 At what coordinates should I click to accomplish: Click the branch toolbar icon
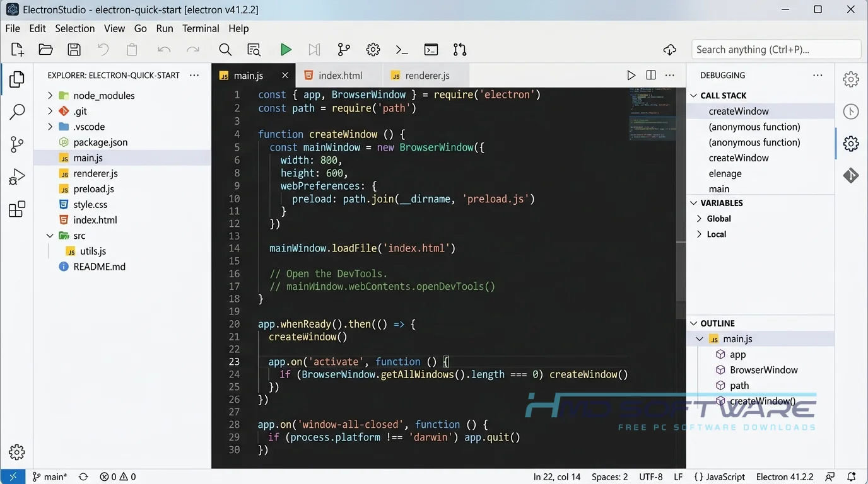(344, 50)
